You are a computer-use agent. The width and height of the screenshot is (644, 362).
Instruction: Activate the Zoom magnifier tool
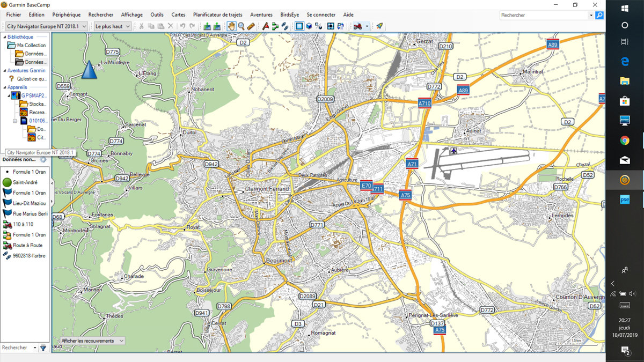241,26
